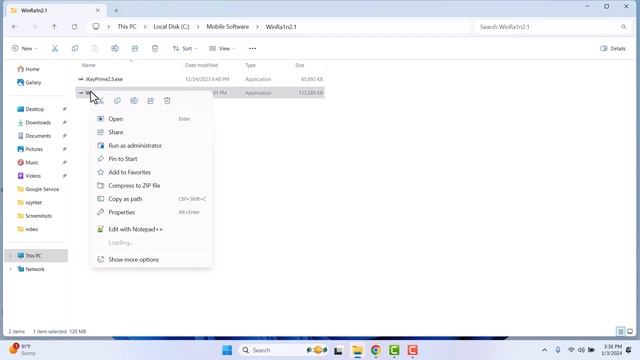Click the Share icon in the context menu

click(151, 101)
